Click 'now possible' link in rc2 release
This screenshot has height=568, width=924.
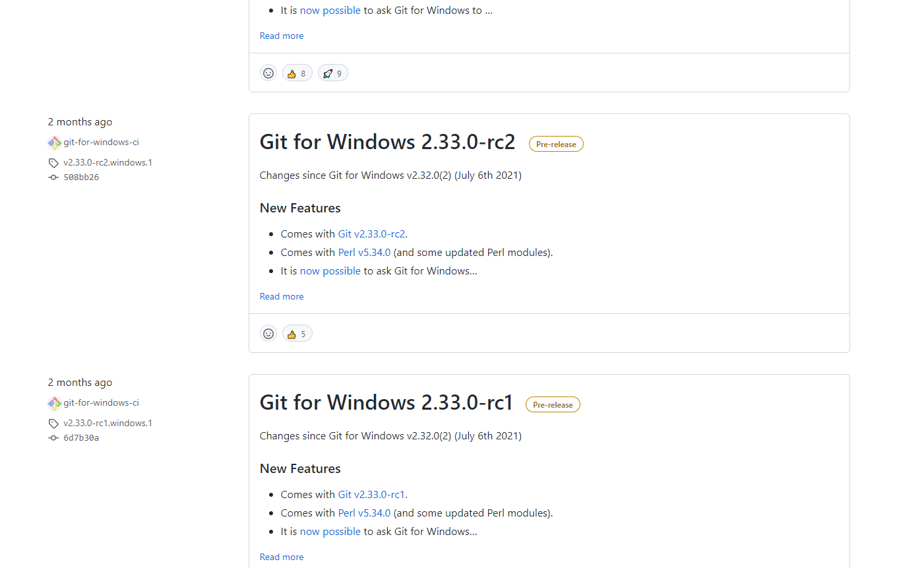330,270
